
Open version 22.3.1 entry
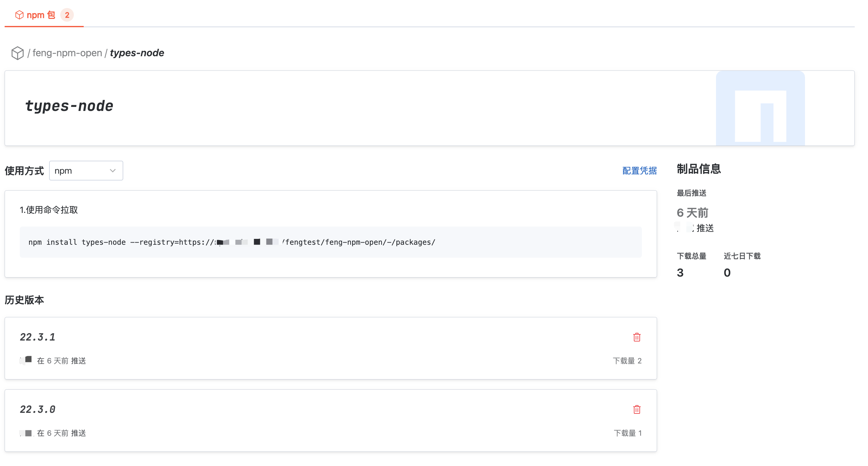click(37, 337)
